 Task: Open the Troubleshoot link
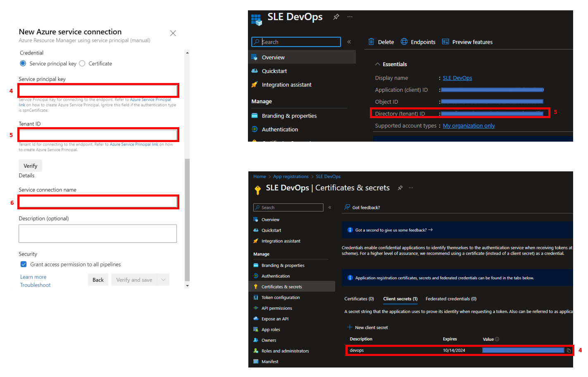click(x=35, y=285)
